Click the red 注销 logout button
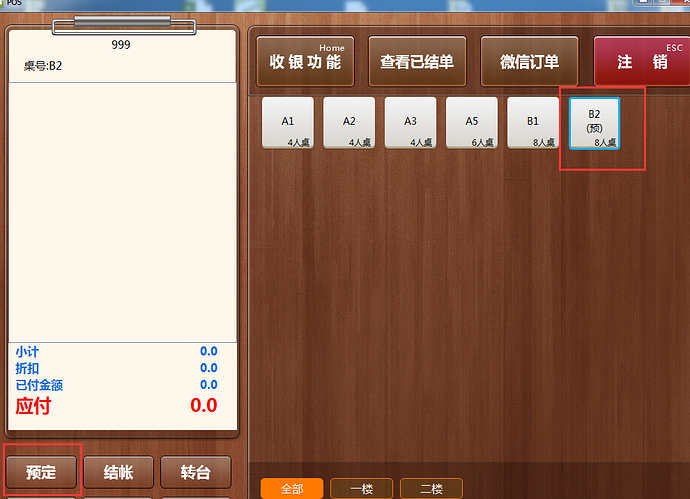690x499 pixels. pyautogui.click(x=642, y=61)
